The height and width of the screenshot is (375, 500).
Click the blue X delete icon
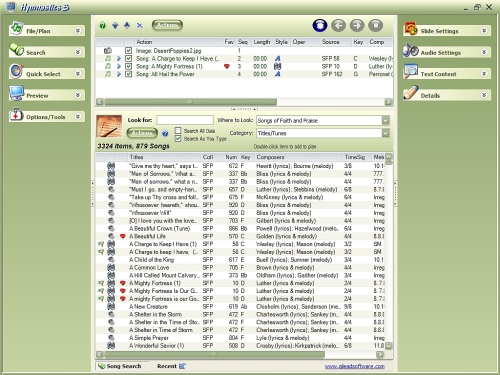[139, 26]
